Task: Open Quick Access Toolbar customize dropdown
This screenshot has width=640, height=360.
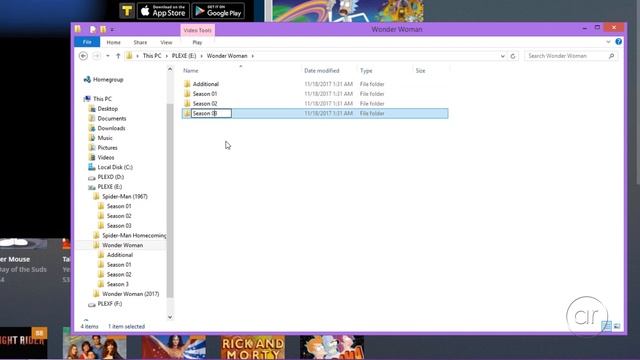Action: pyautogui.click(x=112, y=29)
